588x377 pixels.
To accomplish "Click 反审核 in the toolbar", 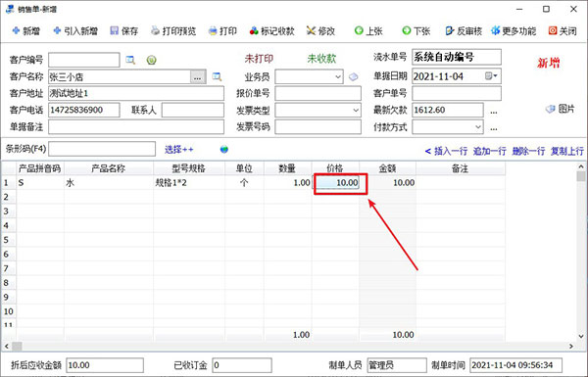I will click(464, 30).
